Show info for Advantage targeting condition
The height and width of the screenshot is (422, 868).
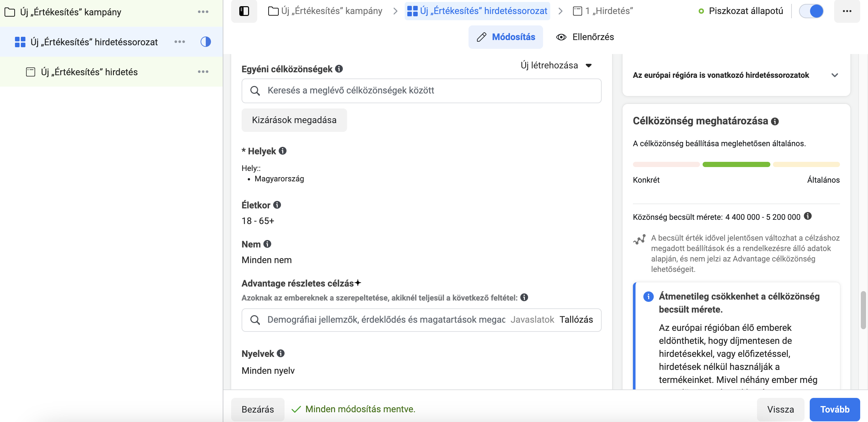[524, 297]
